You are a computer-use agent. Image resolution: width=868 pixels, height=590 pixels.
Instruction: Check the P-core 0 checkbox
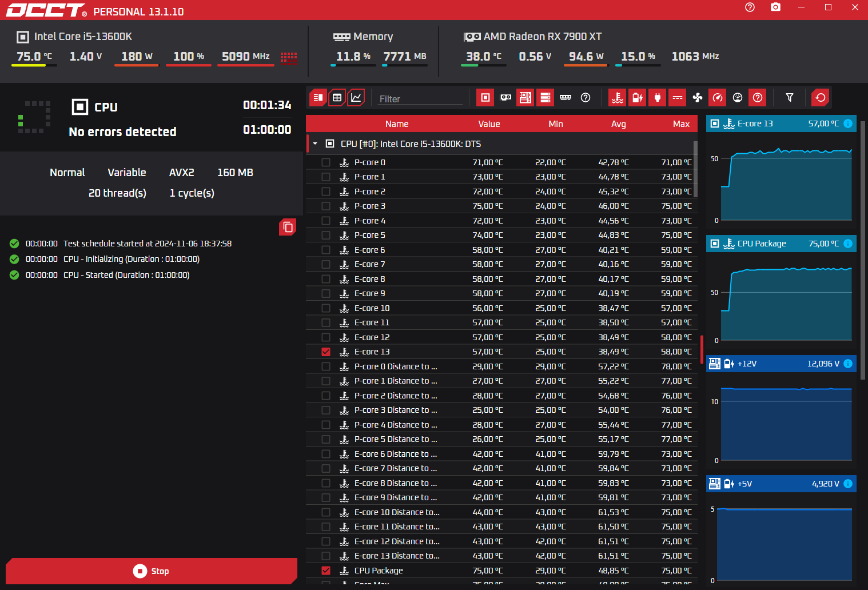pyautogui.click(x=326, y=162)
